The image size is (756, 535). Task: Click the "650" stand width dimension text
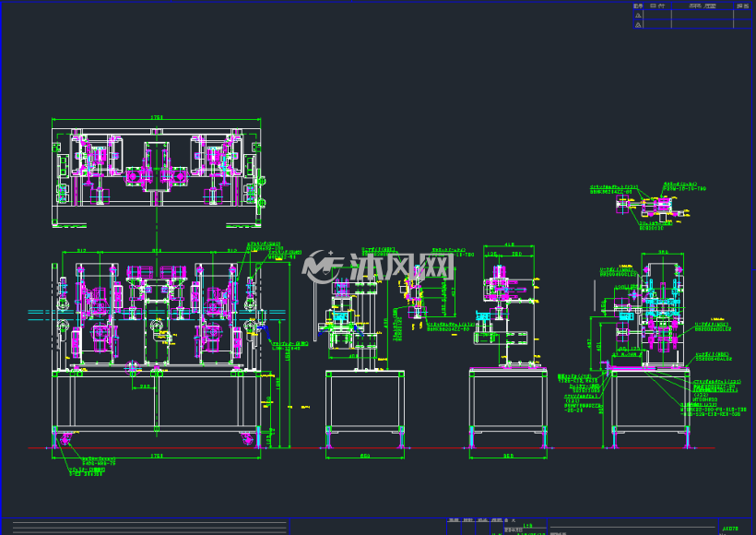click(365, 456)
